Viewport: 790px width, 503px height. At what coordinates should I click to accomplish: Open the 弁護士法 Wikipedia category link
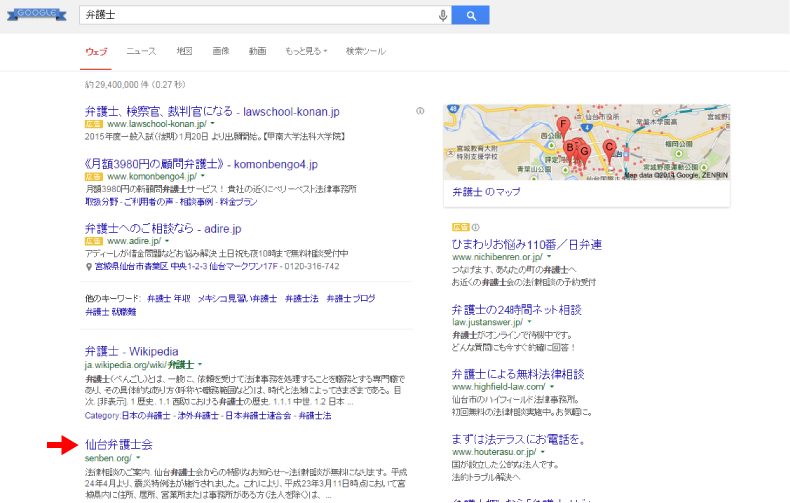tap(315, 416)
